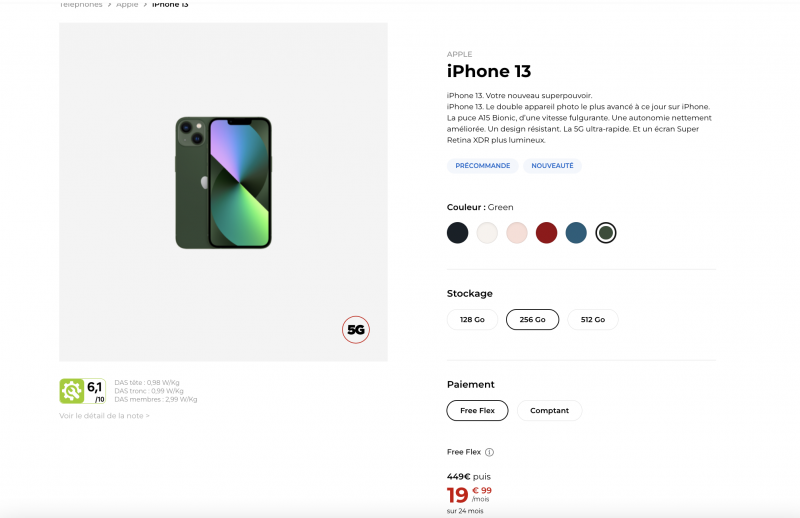Choose the Free Flex payment option
Image resolution: width=800 pixels, height=518 pixels.
coord(477,411)
